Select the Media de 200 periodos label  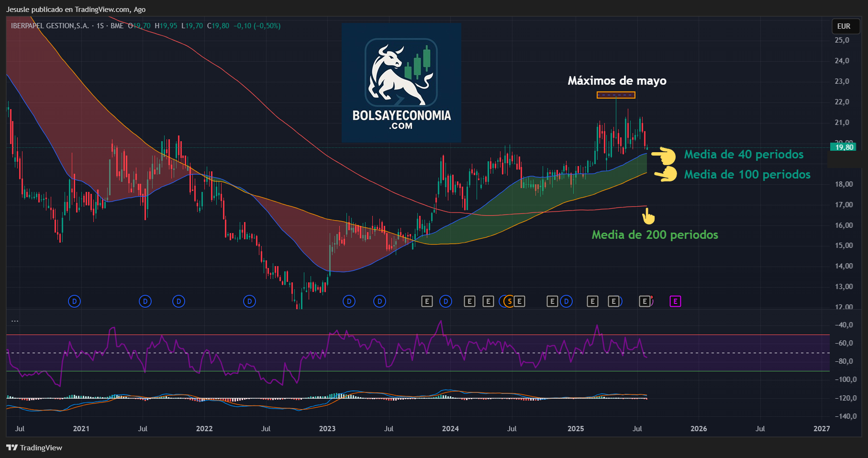(655, 235)
